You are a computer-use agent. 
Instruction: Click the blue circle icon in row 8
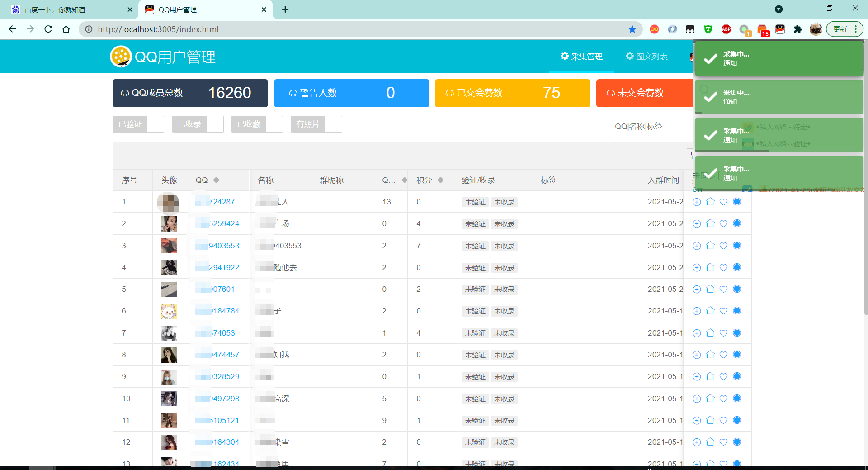click(737, 355)
